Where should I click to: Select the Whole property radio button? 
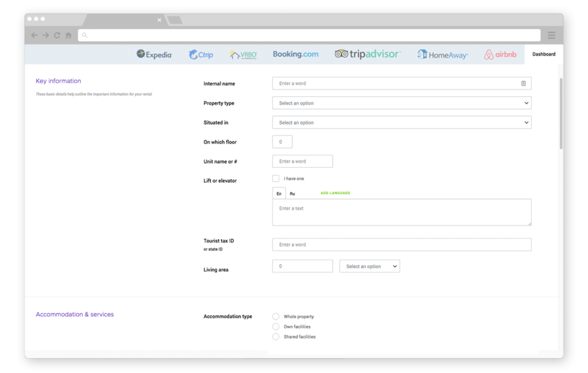click(276, 317)
